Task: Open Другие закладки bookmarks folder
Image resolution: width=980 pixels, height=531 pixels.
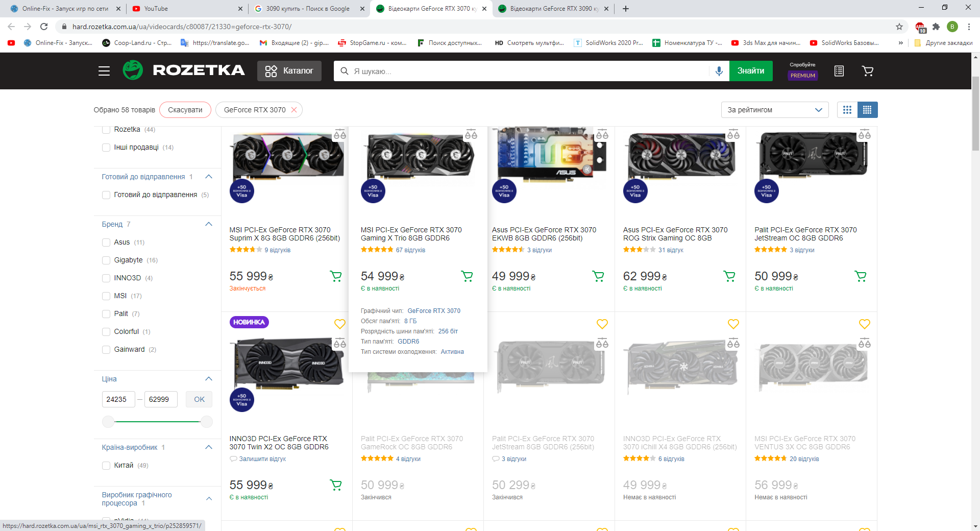Action: pyautogui.click(x=943, y=43)
